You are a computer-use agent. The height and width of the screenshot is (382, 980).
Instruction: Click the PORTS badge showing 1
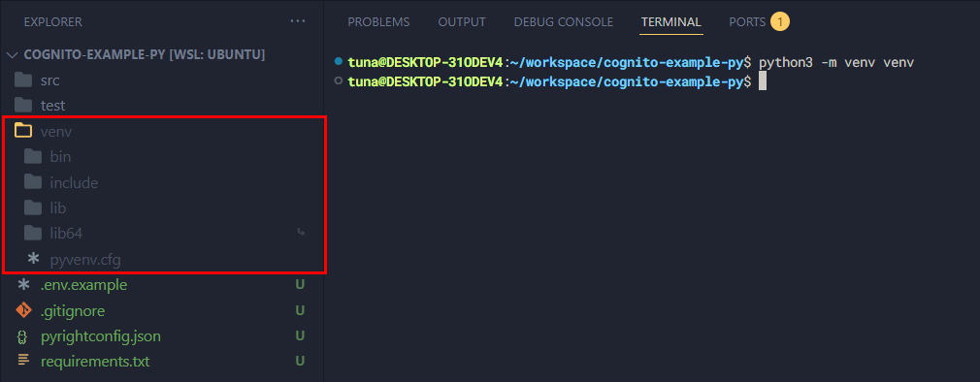coord(780,22)
